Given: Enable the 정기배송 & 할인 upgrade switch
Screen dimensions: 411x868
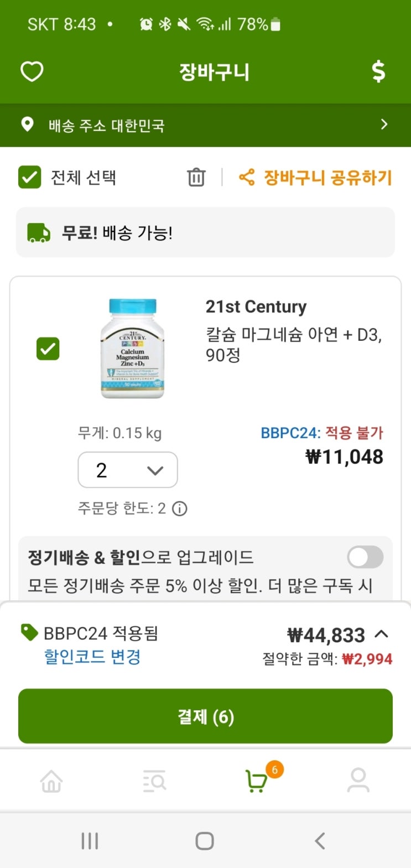Looking at the screenshot, I should 365,557.
